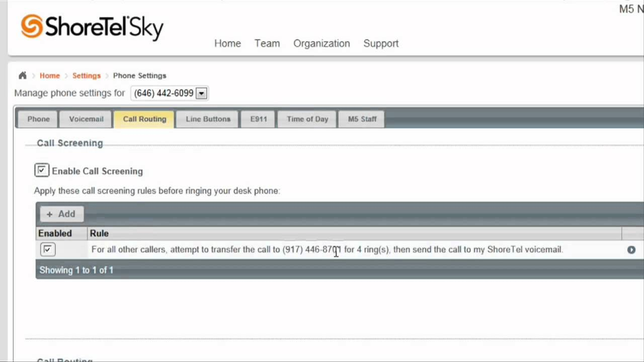Click the home icon in the breadcrumb
Screen dimensions: 644x362
click(23, 75)
